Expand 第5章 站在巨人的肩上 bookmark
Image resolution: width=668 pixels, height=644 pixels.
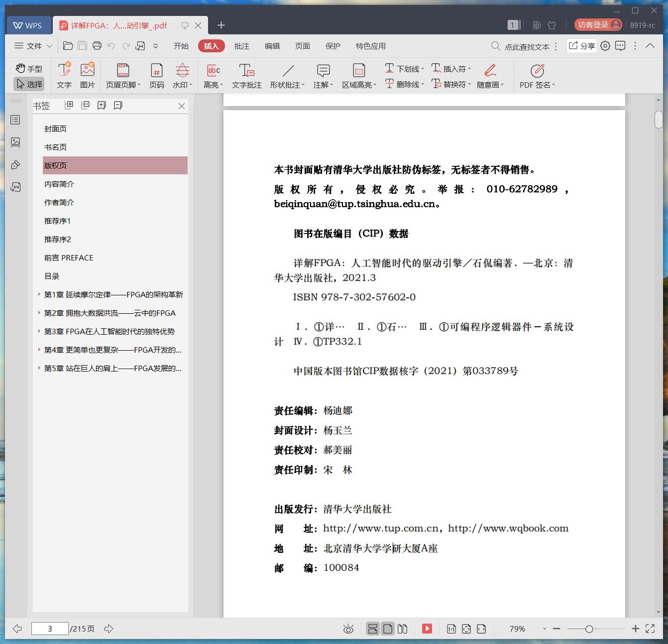39,368
